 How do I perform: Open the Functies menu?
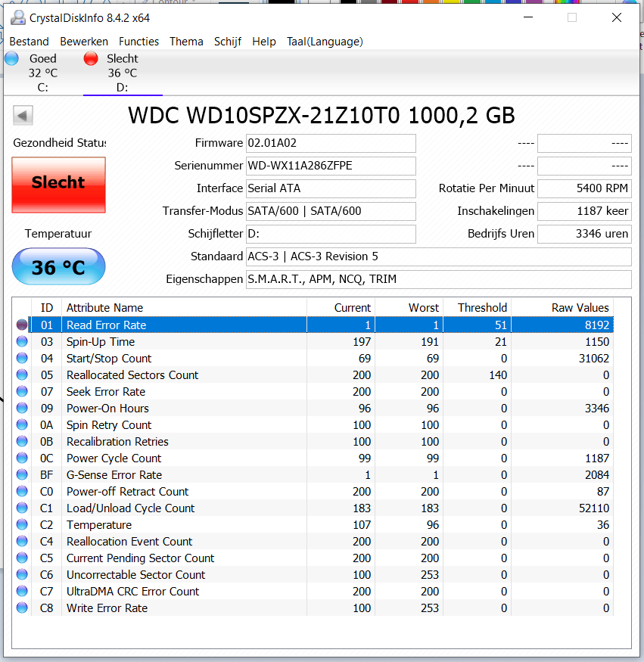click(139, 42)
